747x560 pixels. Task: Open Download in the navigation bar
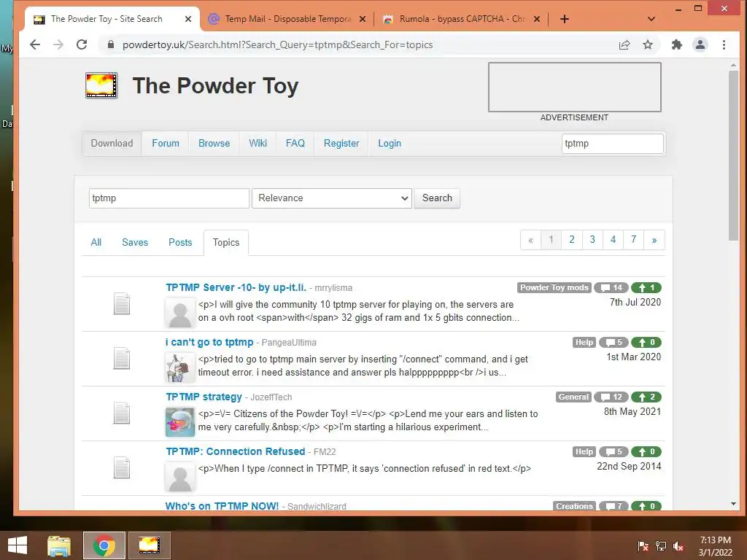[112, 144]
